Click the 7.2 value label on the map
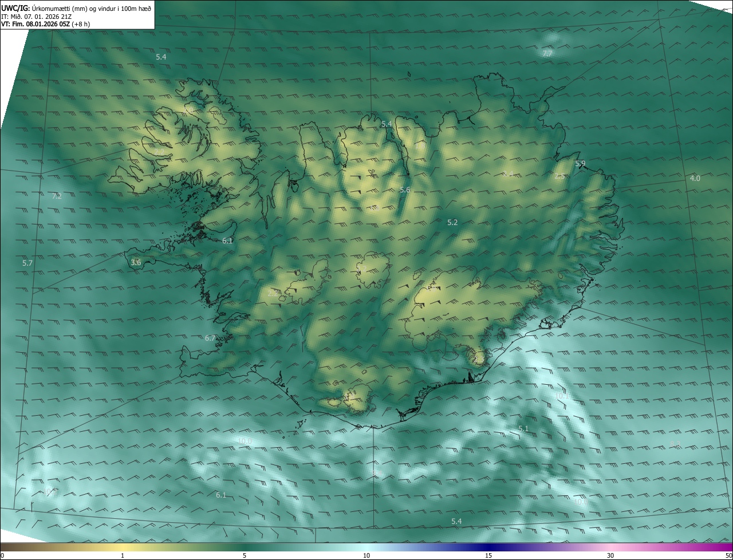 [57, 196]
